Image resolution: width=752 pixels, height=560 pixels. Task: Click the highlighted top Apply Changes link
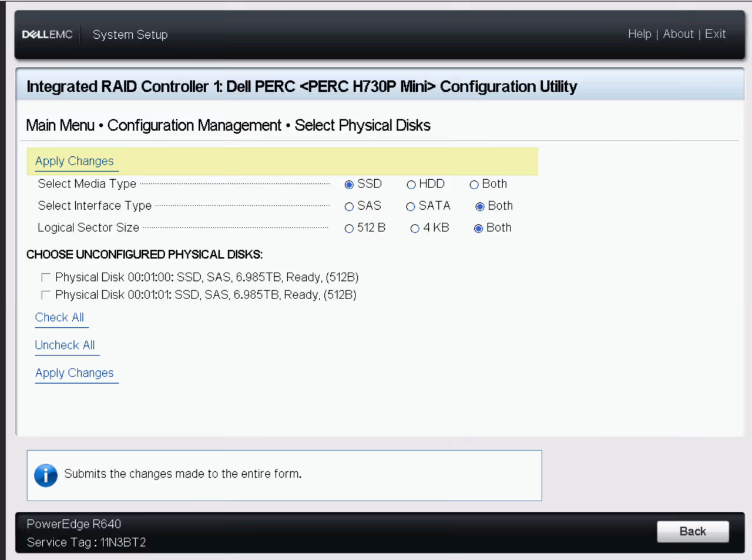click(x=75, y=161)
